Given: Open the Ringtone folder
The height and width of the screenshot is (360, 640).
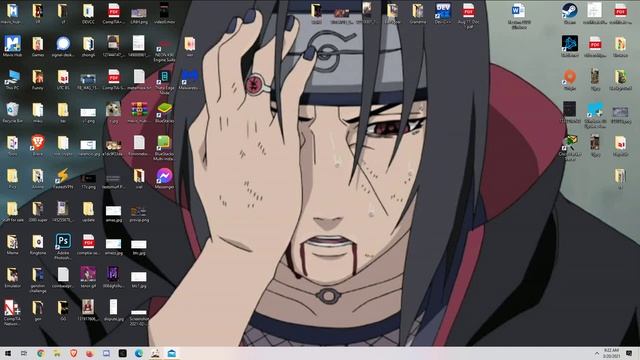Looking at the screenshot, I should pos(38,243).
